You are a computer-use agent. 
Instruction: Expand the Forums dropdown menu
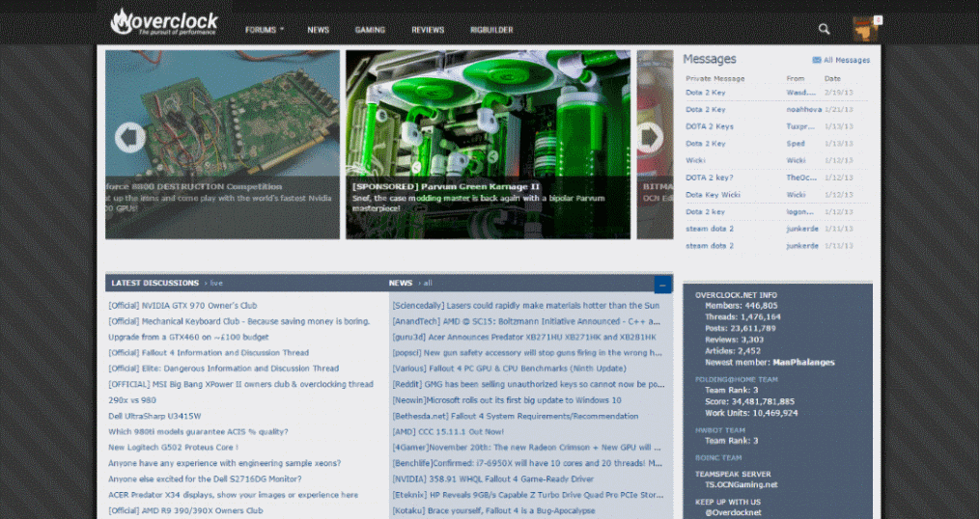coord(265,30)
